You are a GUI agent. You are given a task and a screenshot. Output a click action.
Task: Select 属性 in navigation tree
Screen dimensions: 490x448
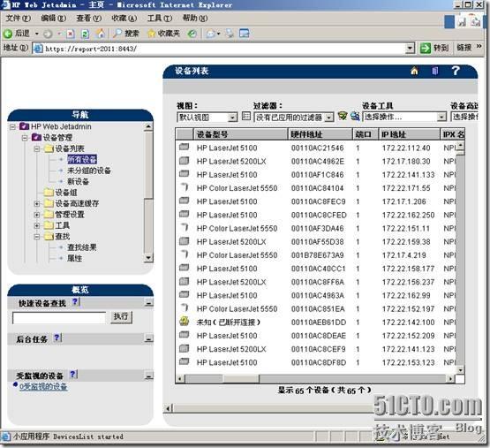coord(75,258)
